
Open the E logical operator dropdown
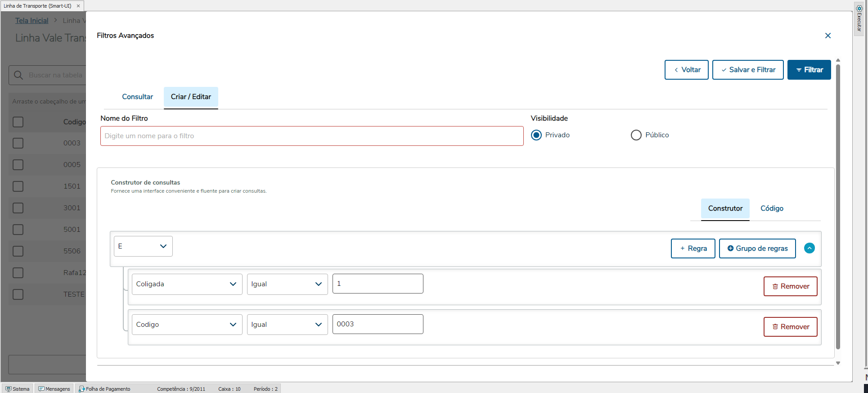(143, 246)
